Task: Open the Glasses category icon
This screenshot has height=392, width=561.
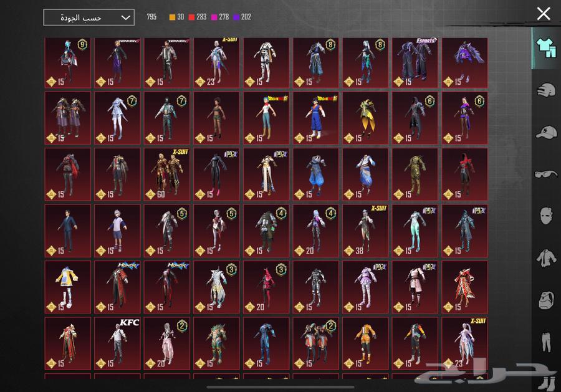Action: click(546, 174)
